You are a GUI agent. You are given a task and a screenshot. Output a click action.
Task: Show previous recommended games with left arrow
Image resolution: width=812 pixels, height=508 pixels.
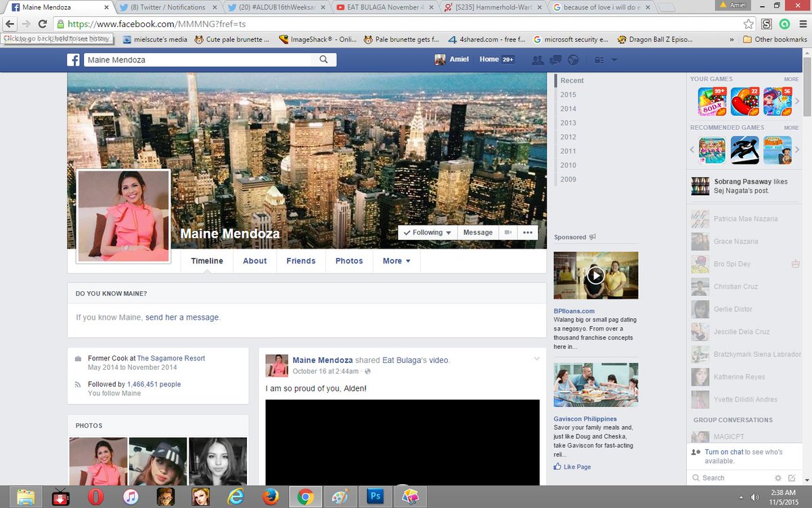693,150
